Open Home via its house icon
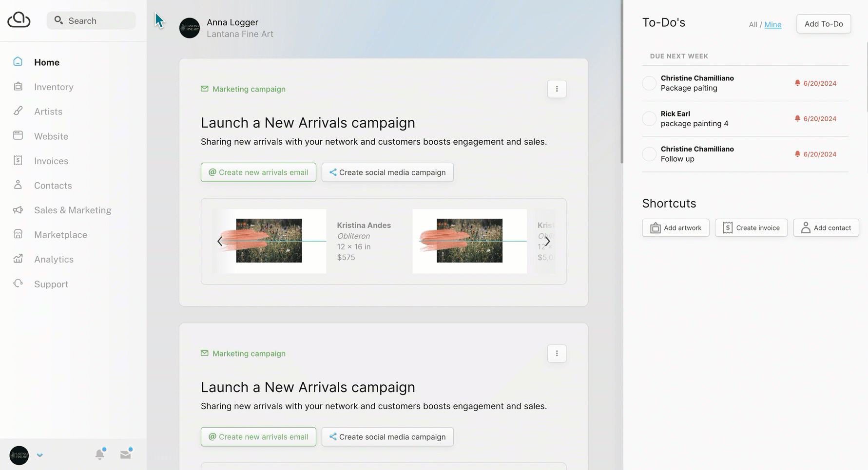868x470 pixels. pos(18,61)
